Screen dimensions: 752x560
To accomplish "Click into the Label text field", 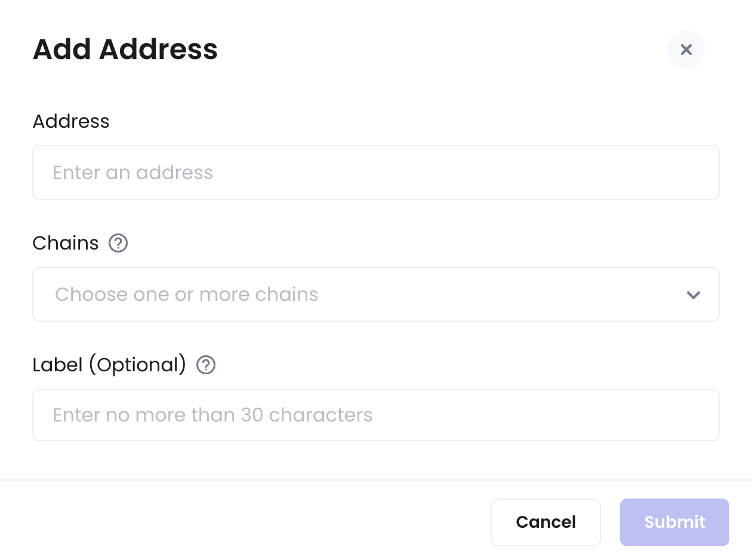I will tap(376, 415).
